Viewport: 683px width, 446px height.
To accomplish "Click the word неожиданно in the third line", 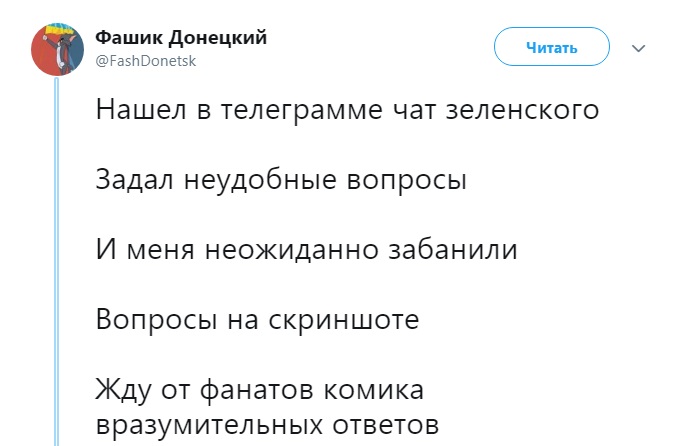I will 291,250.
